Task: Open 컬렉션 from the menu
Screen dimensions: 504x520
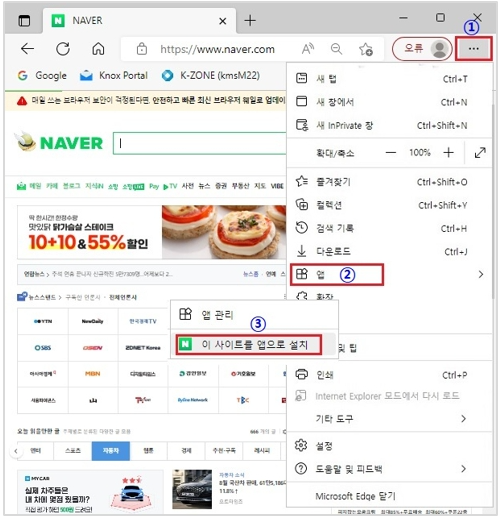Action: pyautogui.click(x=389, y=205)
